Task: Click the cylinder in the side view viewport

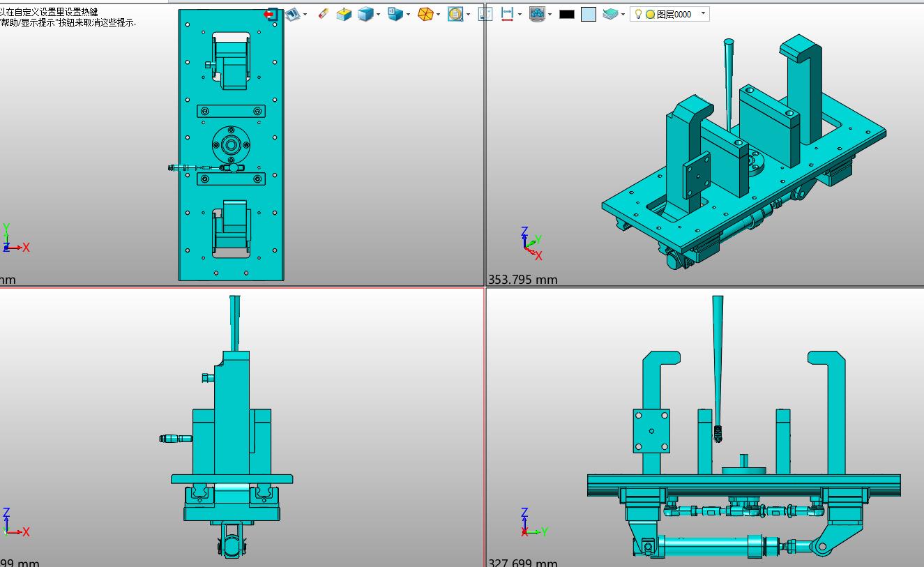Action: point(710,545)
